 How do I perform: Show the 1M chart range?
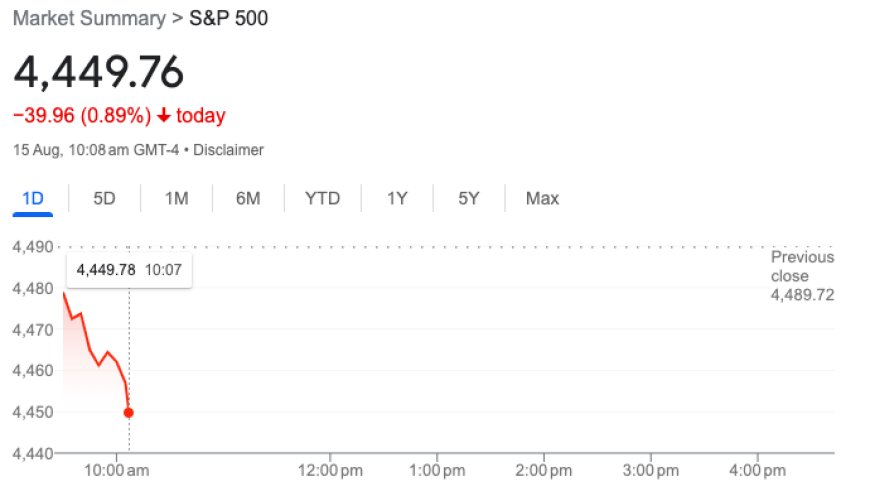click(177, 198)
